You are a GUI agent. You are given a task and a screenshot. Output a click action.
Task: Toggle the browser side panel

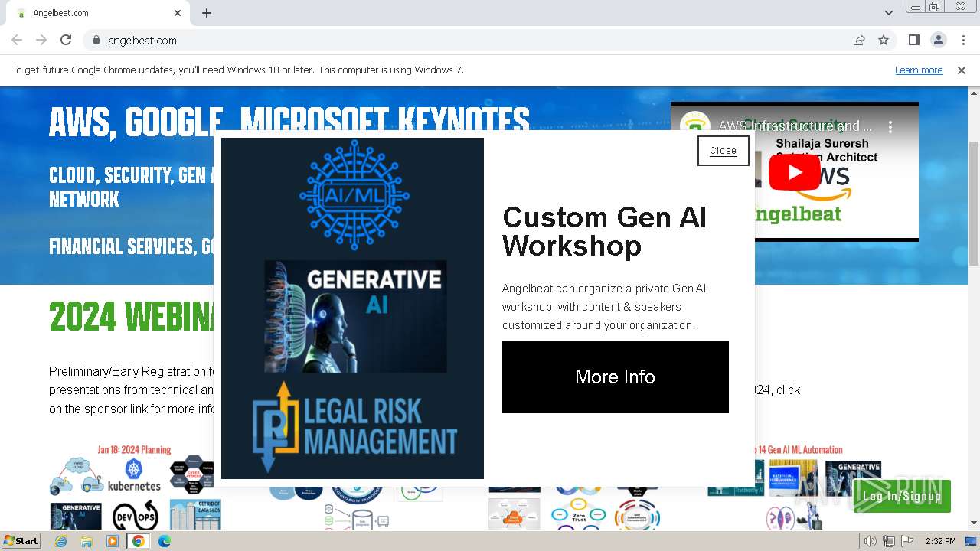click(913, 40)
